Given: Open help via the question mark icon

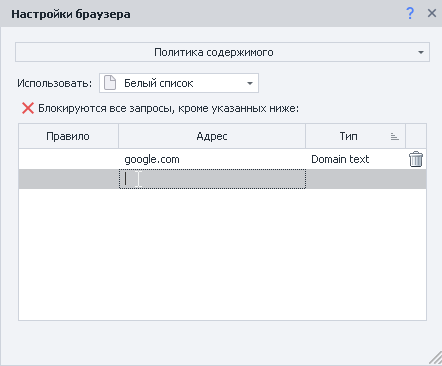Looking at the screenshot, I should coord(410,13).
